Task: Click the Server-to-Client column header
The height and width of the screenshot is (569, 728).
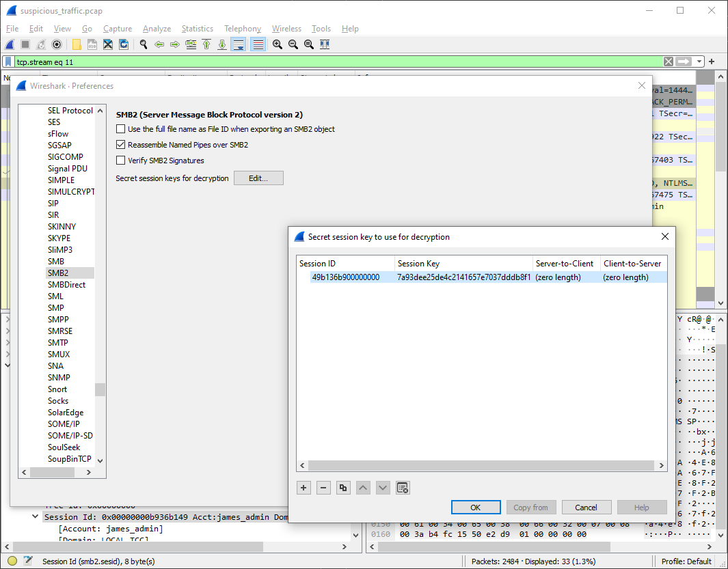Action: [x=567, y=264]
